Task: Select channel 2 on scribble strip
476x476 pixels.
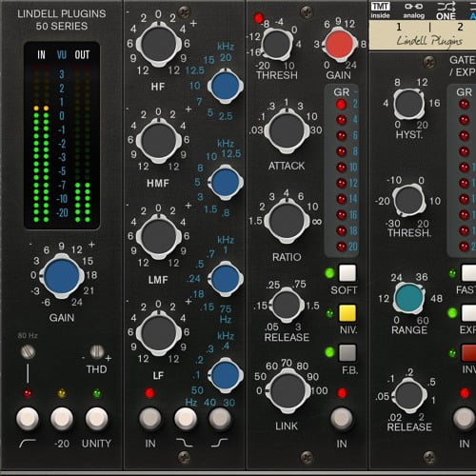Action: [x=461, y=28]
